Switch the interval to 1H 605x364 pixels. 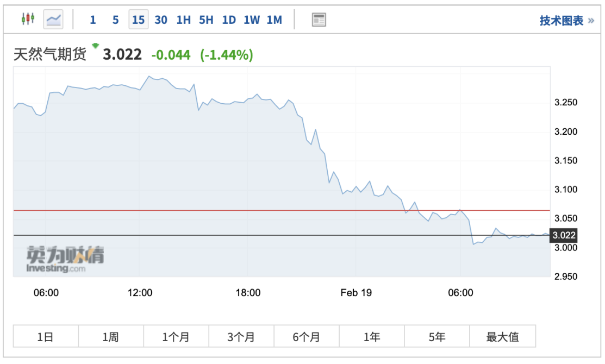tap(184, 20)
